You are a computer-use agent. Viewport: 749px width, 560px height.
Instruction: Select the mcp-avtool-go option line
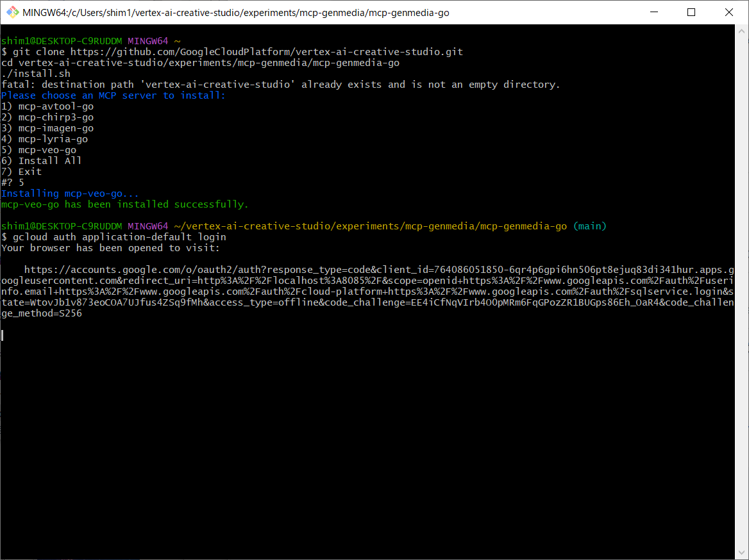click(x=47, y=106)
